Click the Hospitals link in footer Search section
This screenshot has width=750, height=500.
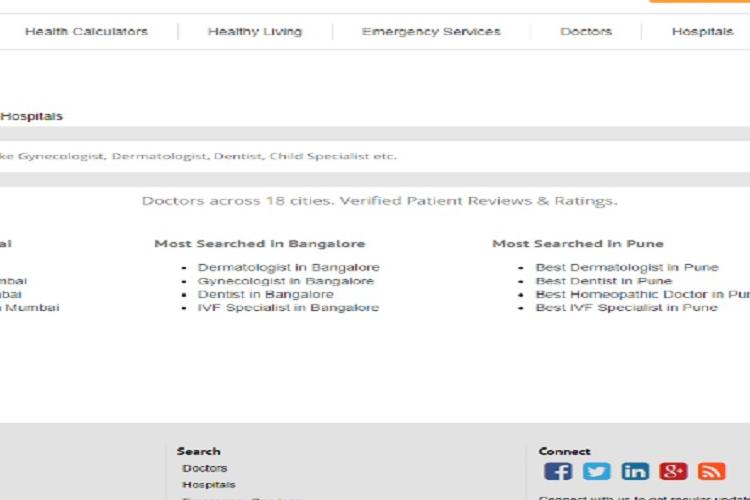click(209, 485)
